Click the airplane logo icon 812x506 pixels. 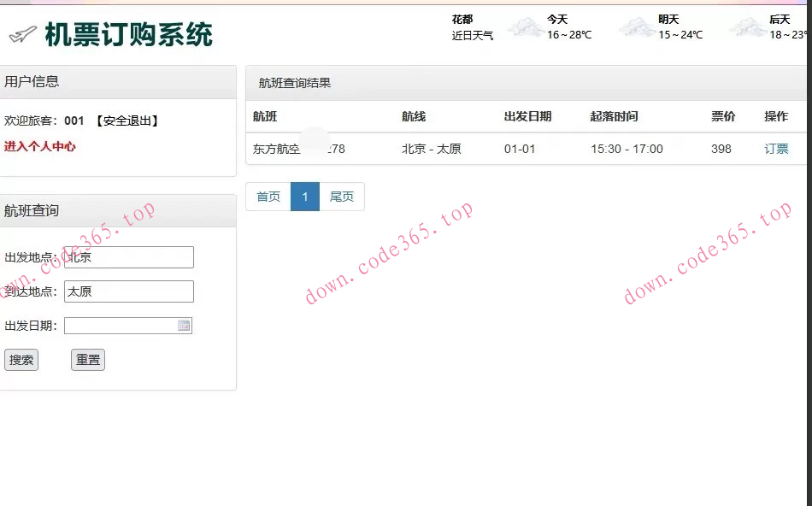23,32
